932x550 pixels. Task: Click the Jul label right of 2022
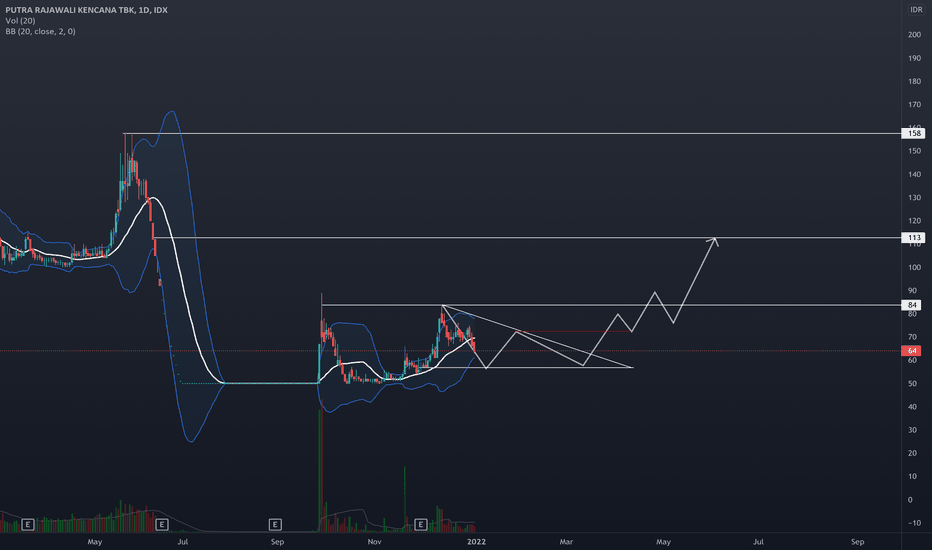coord(758,542)
